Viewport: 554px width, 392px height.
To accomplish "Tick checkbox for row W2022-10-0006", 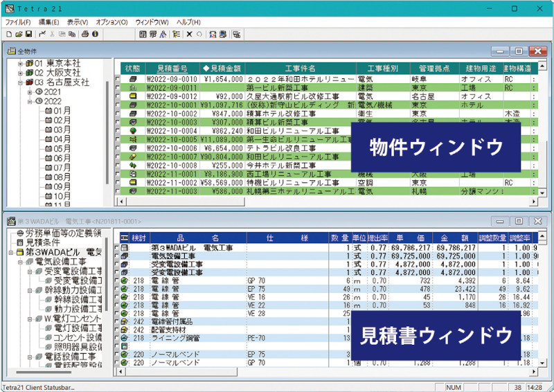I will coord(118,148).
